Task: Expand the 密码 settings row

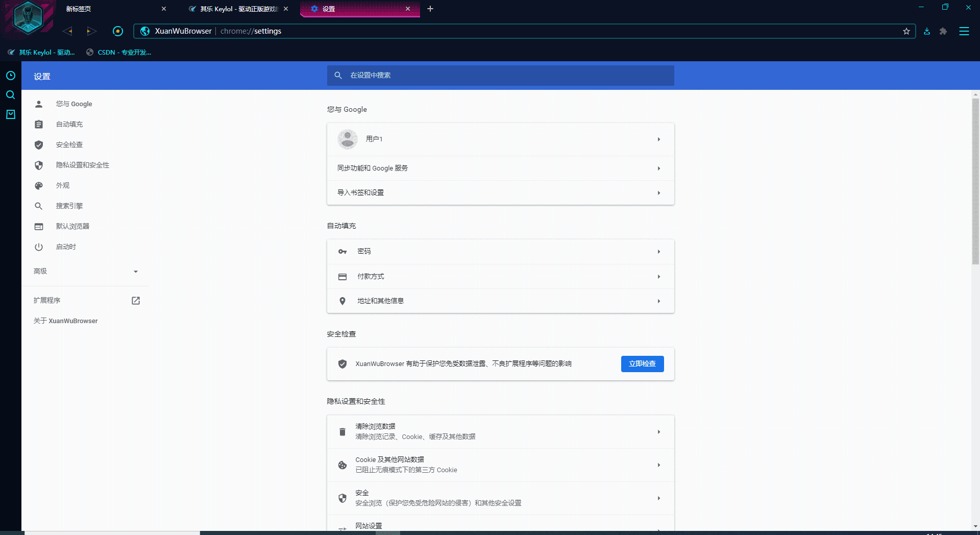Action: click(501, 251)
